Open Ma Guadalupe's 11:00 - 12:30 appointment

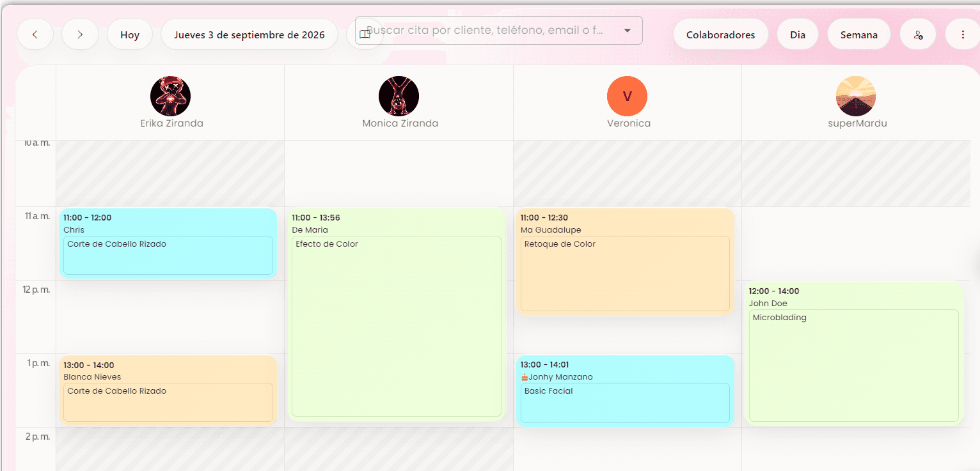pos(625,261)
